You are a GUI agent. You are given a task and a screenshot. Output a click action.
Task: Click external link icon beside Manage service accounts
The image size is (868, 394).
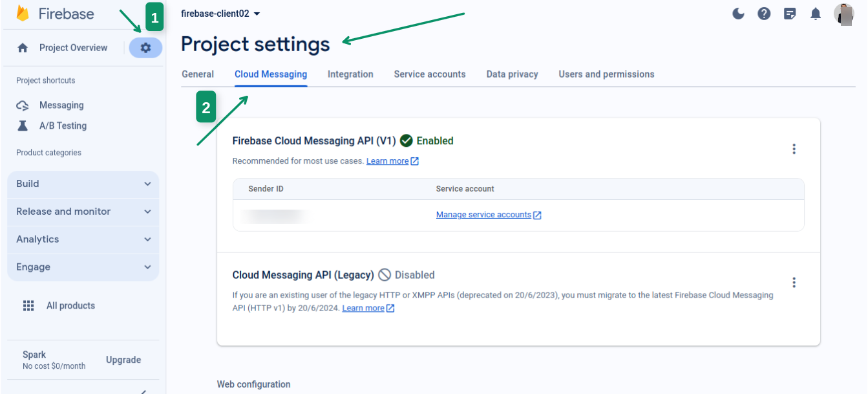point(537,215)
